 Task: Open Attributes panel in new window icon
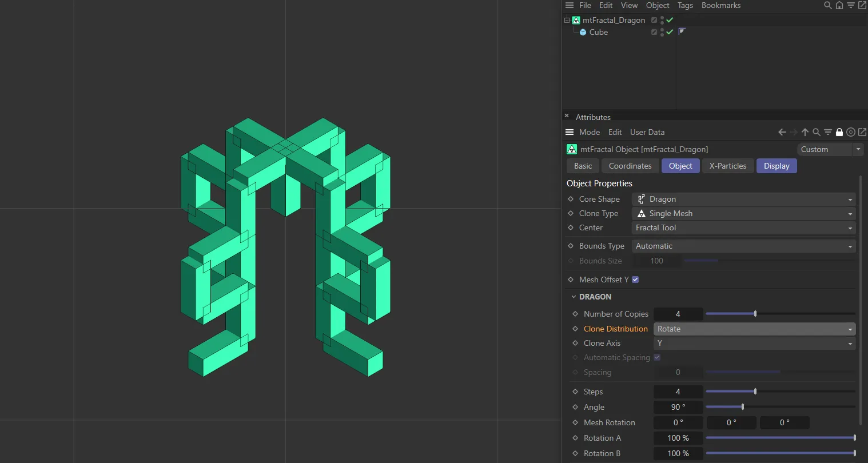coord(862,132)
